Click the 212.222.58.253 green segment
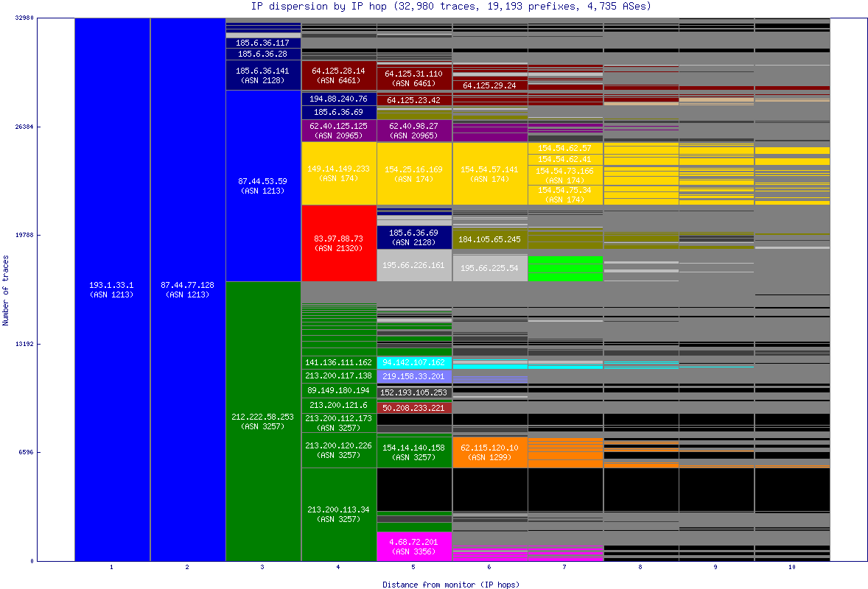This screenshot has width=868, height=589. [262, 420]
